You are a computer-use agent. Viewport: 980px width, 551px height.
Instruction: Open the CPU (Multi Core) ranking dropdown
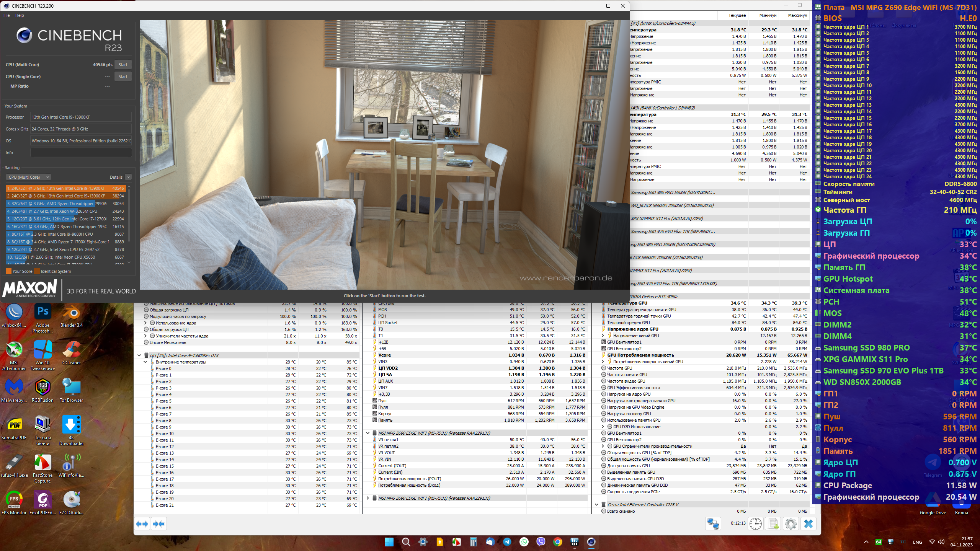click(x=28, y=177)
